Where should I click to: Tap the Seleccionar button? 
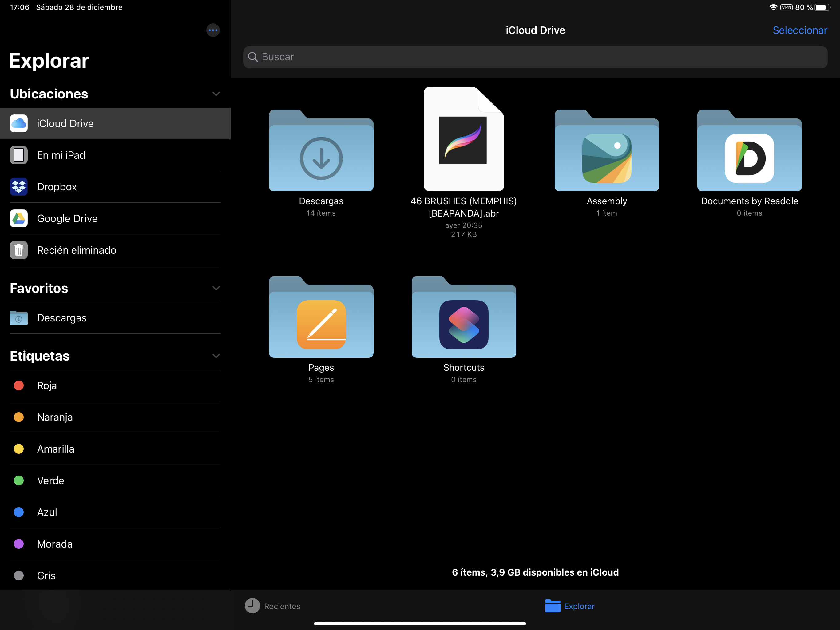(800, 30)
